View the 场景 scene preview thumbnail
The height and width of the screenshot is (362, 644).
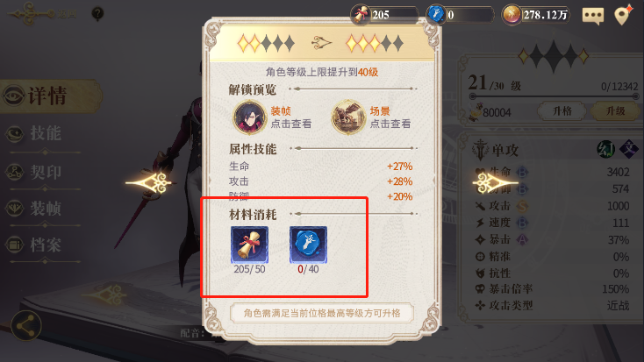pos(348,117)
